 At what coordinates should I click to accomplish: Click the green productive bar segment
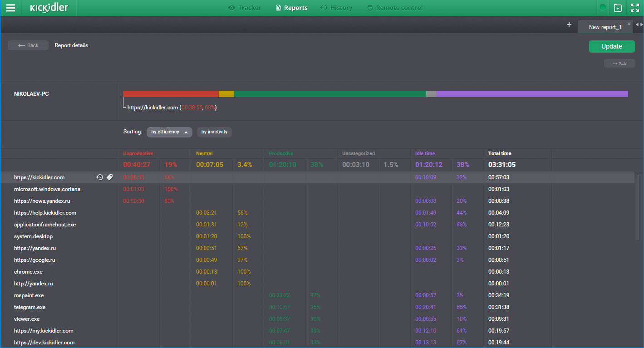click(x=330, y=94)
